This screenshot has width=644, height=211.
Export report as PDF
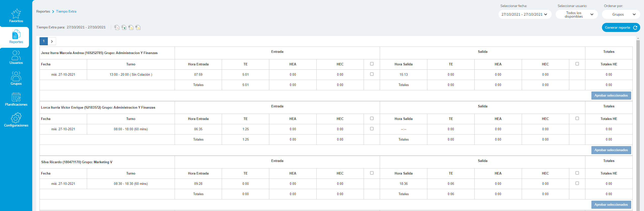click(x=117, y=27)
